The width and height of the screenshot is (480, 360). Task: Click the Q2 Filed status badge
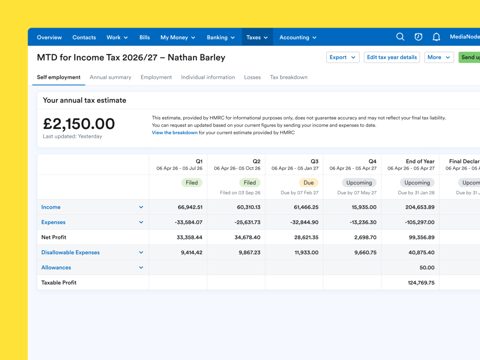tap(250, 183)
